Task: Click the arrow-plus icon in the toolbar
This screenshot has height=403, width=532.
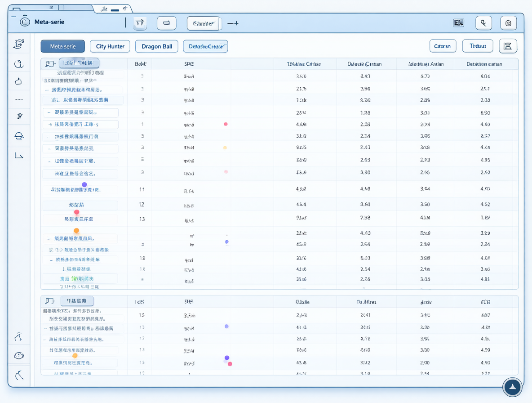Action: click(233, 23)
